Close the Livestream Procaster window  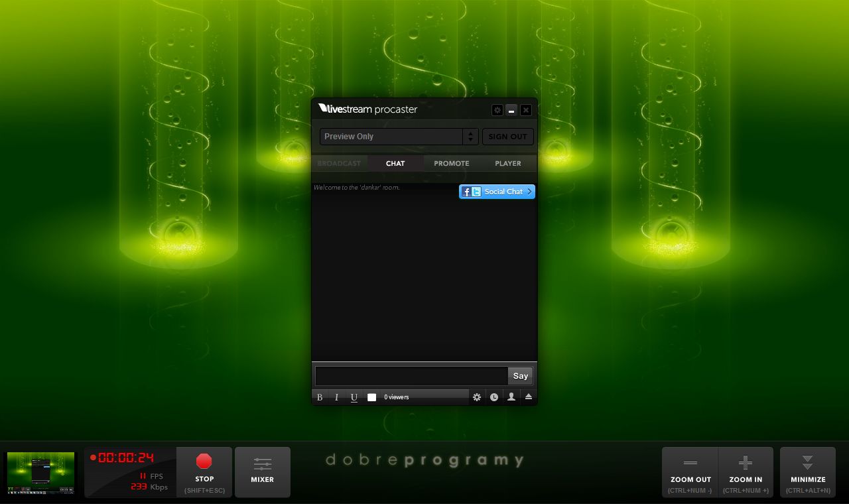[x=526, y=110]
